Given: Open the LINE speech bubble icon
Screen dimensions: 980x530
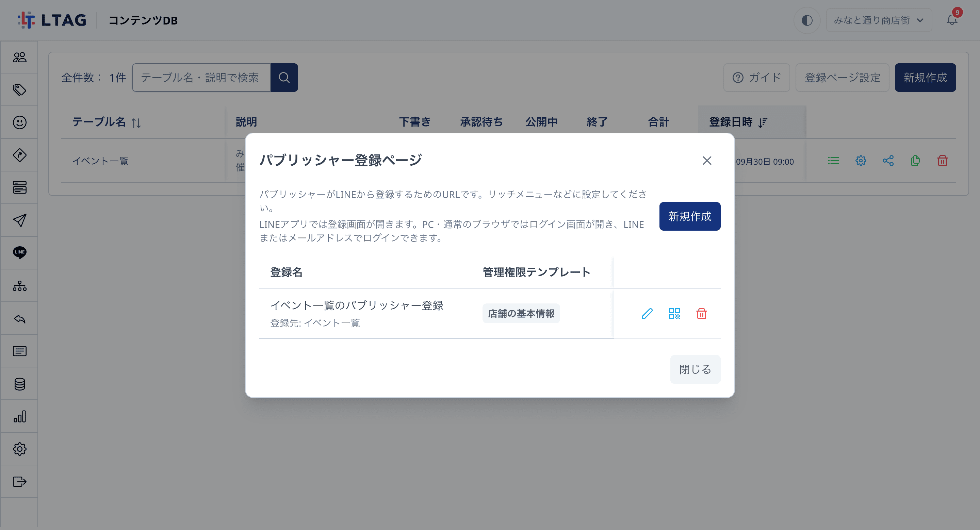Looking at the screenshot, I should (19, 252).
